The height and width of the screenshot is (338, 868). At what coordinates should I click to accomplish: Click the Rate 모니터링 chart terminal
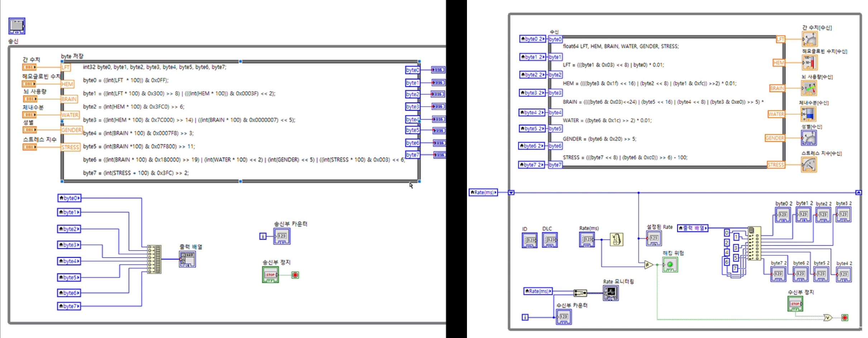[610, 293]
